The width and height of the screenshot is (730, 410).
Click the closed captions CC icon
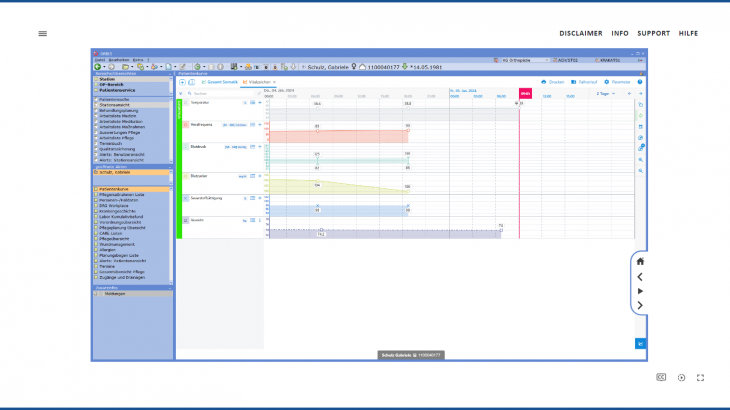tap(661, 377)
